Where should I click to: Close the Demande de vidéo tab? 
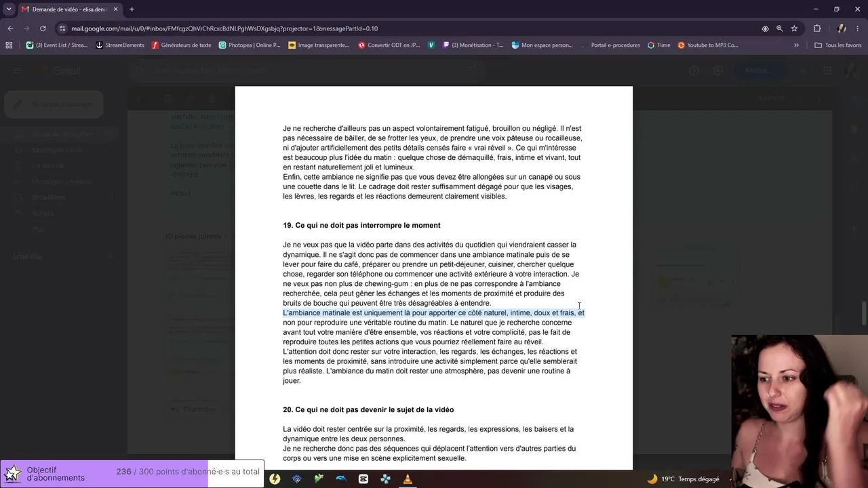pyautogui.click(x=115, y=9)
